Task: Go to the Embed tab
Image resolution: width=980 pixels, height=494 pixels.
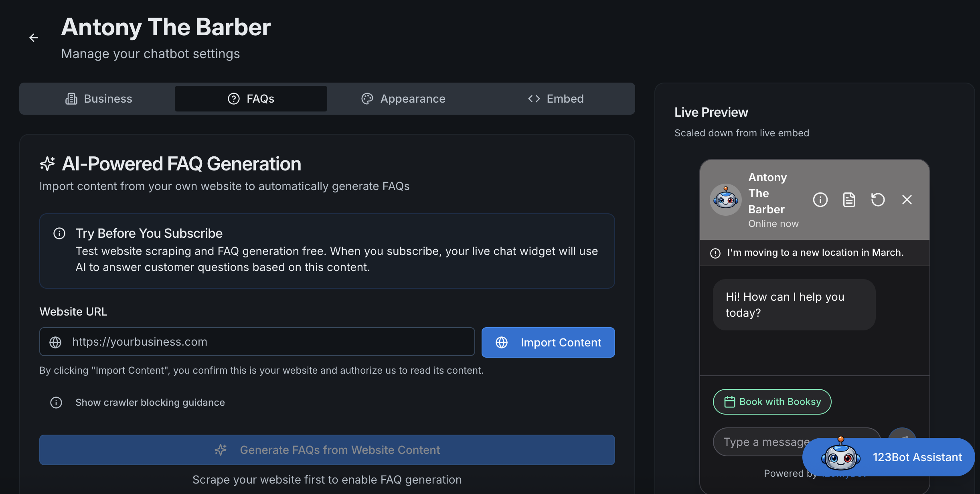Action: click(556, 99)
